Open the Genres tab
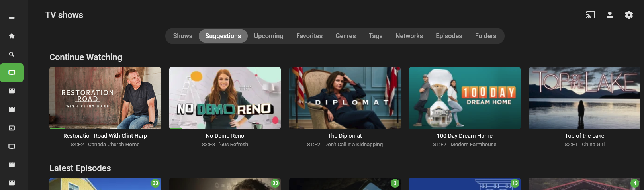The width and height of the screenshot is (644, 190). pos(346,36)
